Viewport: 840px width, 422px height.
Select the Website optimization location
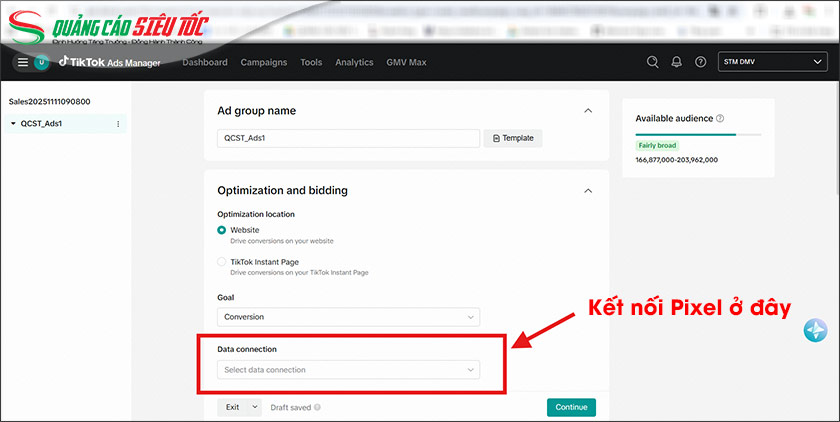(x=222, y=230)
